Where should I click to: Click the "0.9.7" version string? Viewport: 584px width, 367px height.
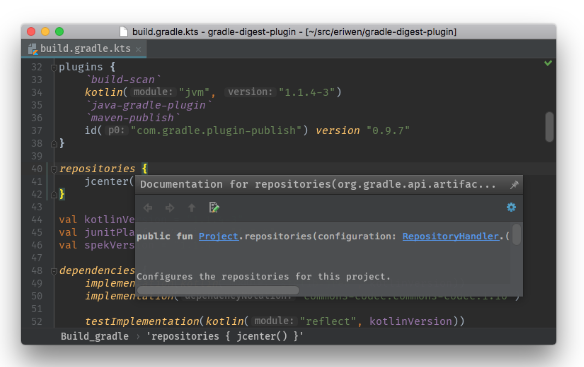click(388, 130)
